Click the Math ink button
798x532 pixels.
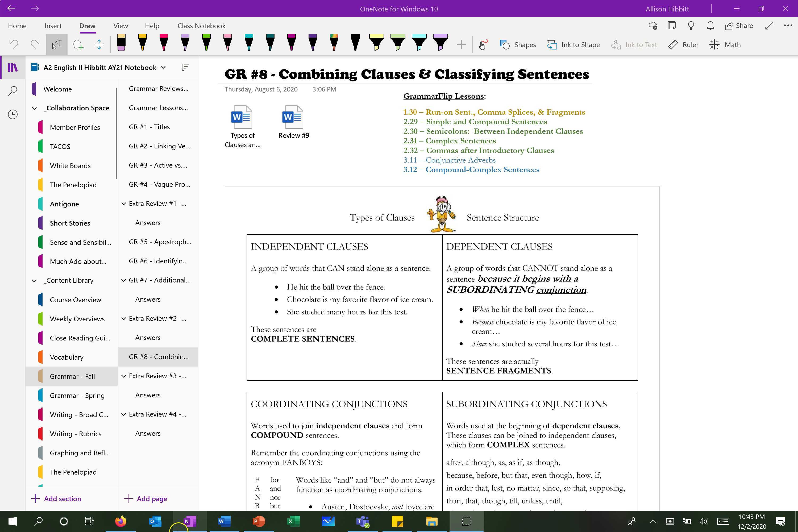(x=725, y=44)
